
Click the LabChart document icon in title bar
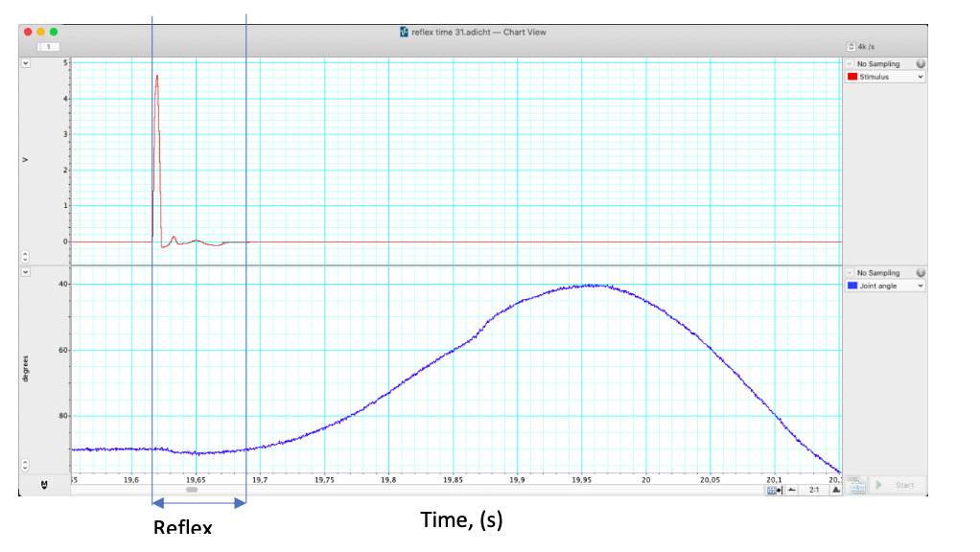click(404, 32)
